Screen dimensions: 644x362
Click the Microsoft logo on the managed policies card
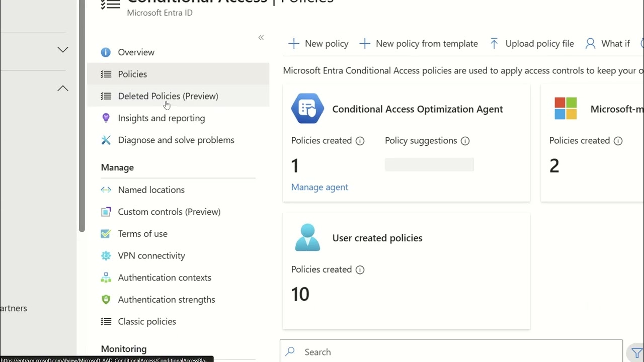coord(566,109)
